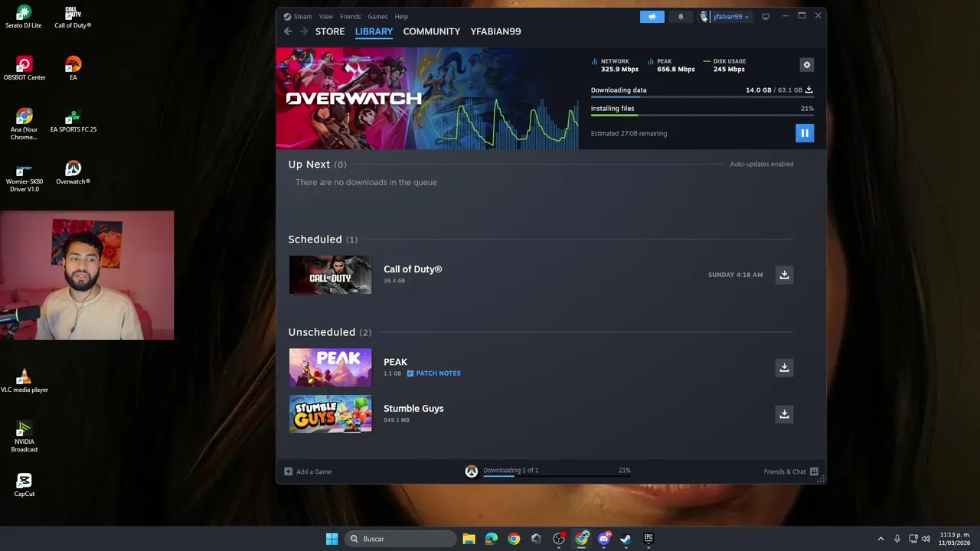
Task: Open EA SPORTS FC 25 desktop icon
Action: [73, 121]
